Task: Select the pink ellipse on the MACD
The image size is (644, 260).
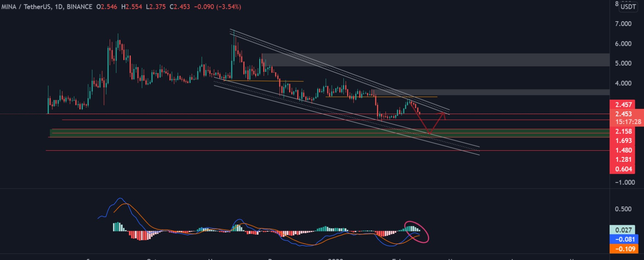Action: tap(416, 232)
